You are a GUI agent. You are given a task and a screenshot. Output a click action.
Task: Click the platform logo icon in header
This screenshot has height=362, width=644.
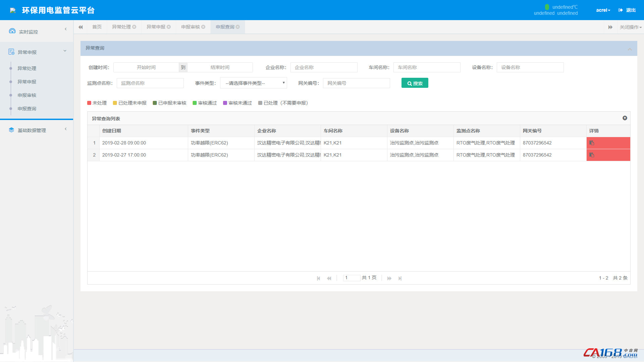13,10
